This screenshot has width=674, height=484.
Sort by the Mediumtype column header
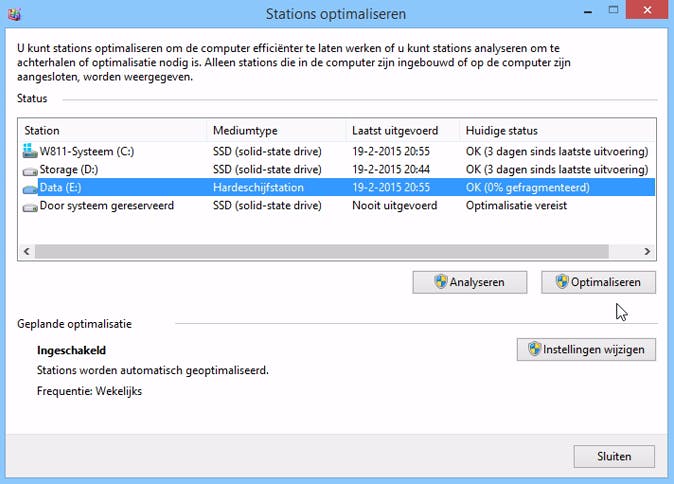[276, 130]
